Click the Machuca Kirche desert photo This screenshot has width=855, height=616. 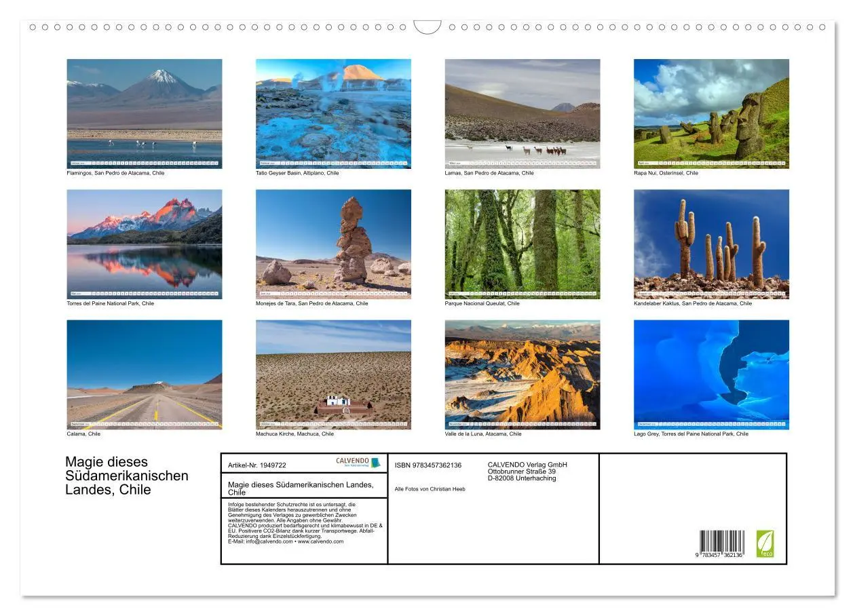coord(334,374)
